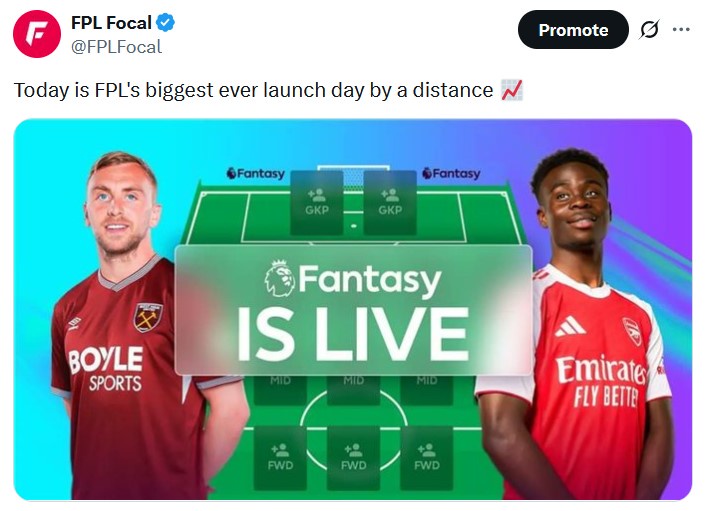Select the right FWD player slot
This screenshot has width=705, height=511.
click(x=426, y=457)
